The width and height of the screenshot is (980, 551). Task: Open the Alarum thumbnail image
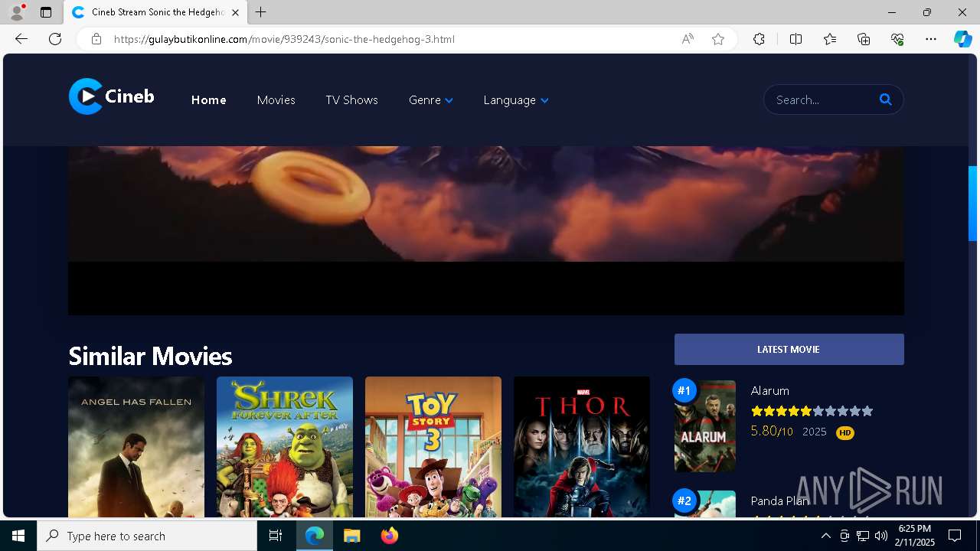click(x=705, y=426)
